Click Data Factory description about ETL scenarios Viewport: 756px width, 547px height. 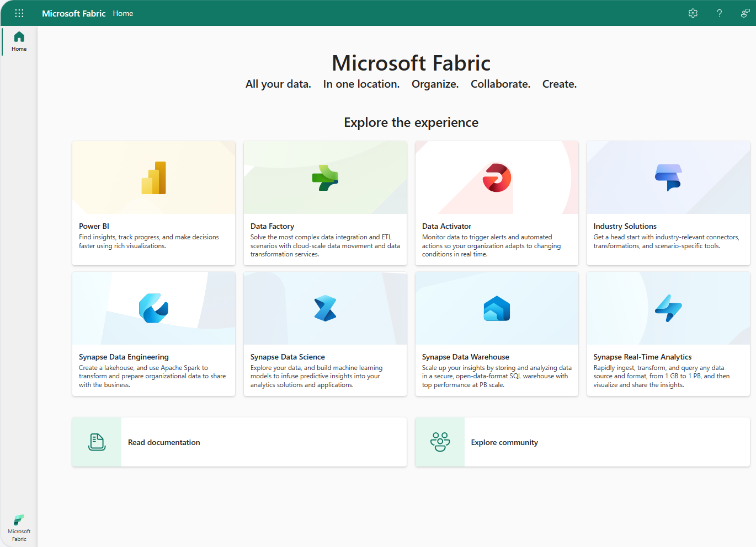point(325,246)
